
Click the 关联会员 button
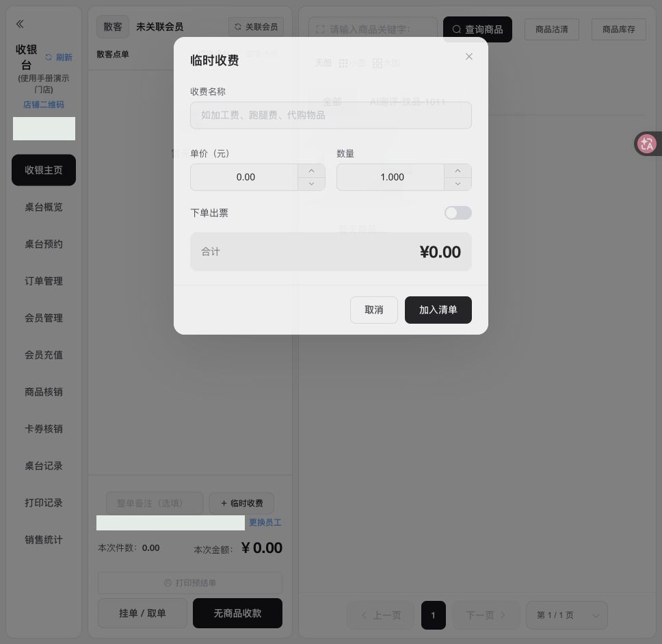(x=256, y=27)
